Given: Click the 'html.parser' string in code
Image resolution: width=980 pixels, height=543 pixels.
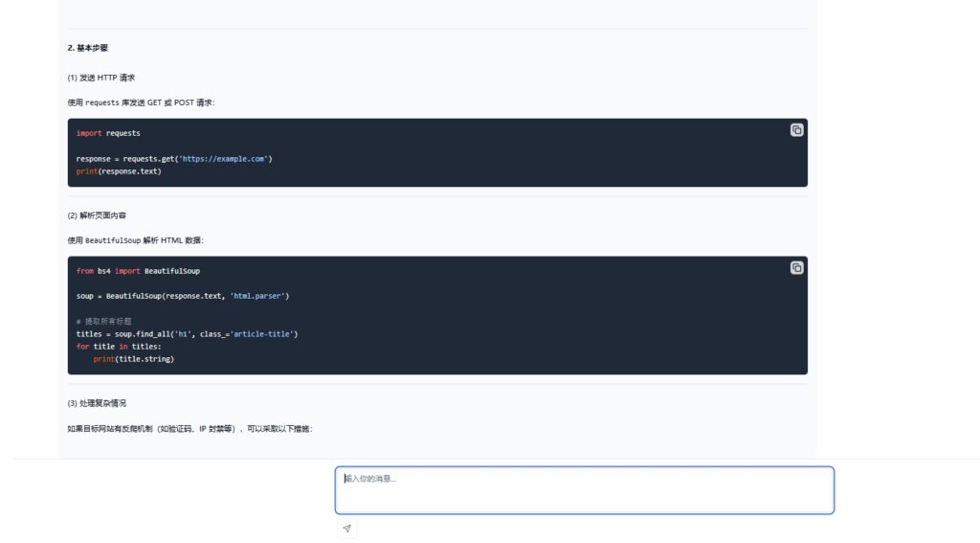Looking at the screenshot, I should [x=258, y=296].
